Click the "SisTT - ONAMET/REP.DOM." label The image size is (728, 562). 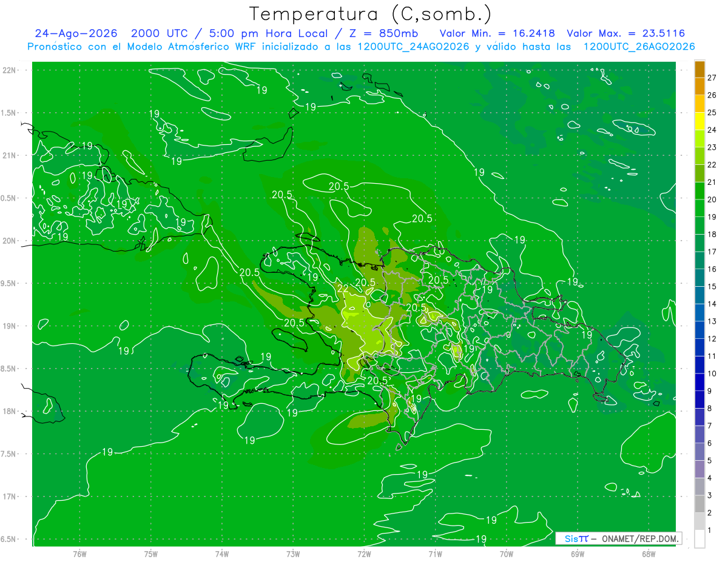(618, 538)
